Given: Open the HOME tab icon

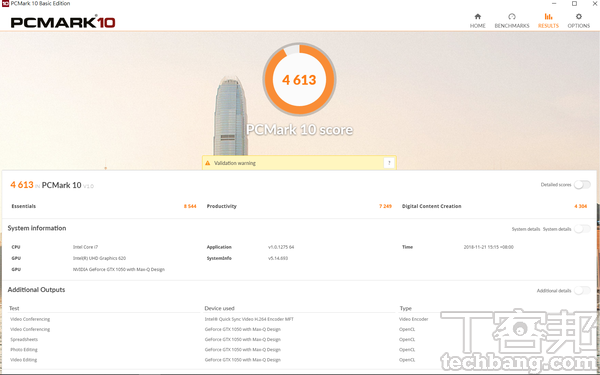Looking at the screenshot, I should pyautogui.click(x=478, y=16).
